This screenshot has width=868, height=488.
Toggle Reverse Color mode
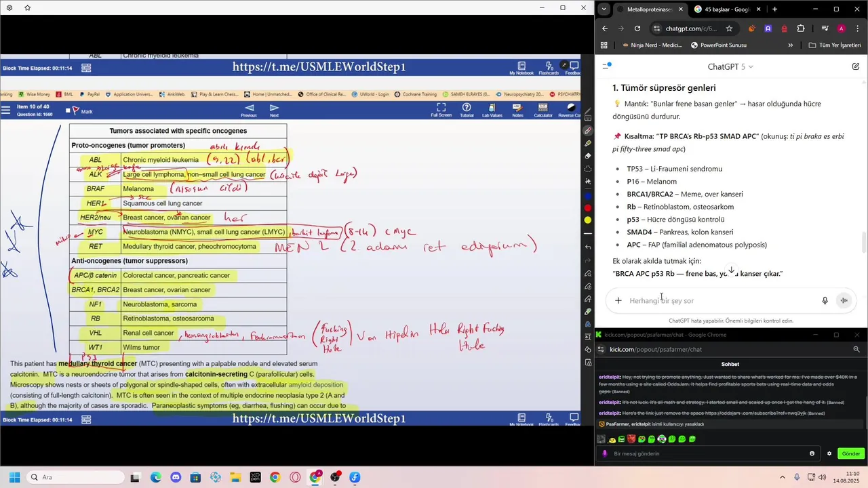570,110
